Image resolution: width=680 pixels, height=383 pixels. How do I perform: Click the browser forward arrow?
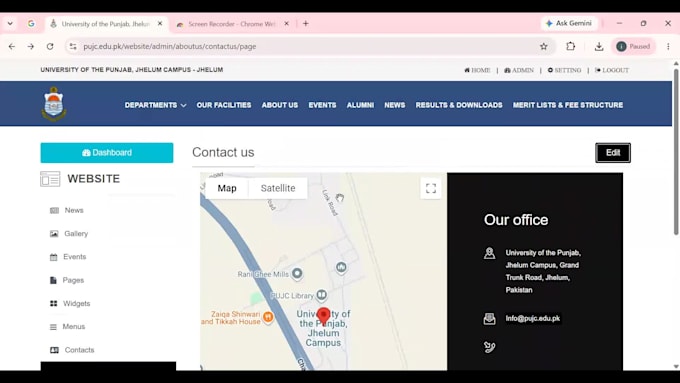point(31,46)
